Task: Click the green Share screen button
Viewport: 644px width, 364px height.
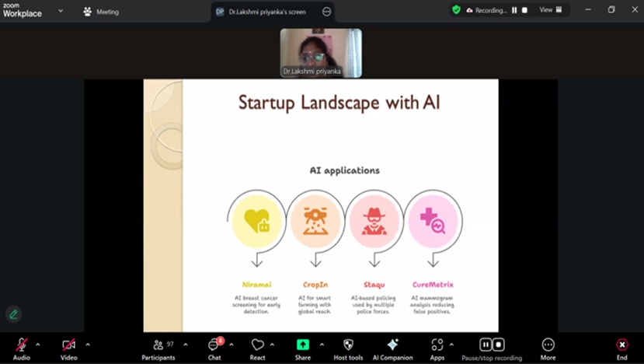Action: click(x=302, y=345)
